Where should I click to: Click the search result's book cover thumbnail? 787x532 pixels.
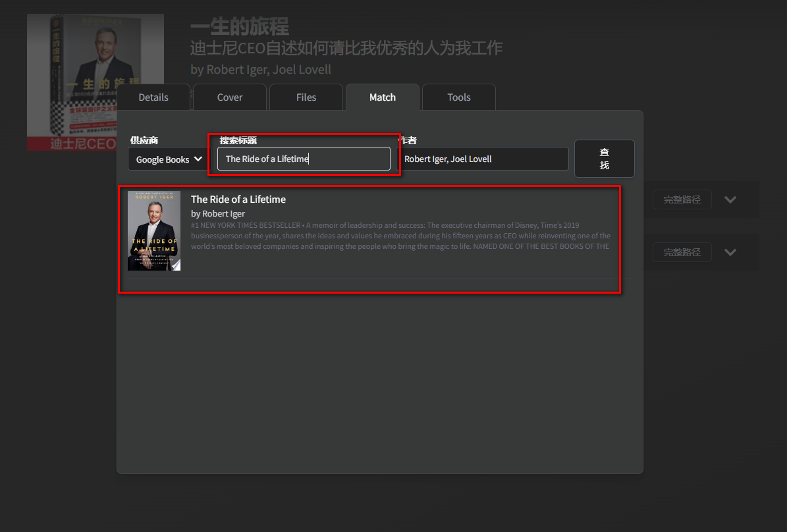click(154, 231)
